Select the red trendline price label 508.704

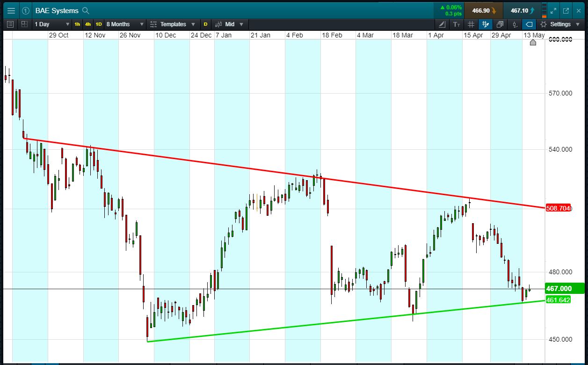point(558,208)
